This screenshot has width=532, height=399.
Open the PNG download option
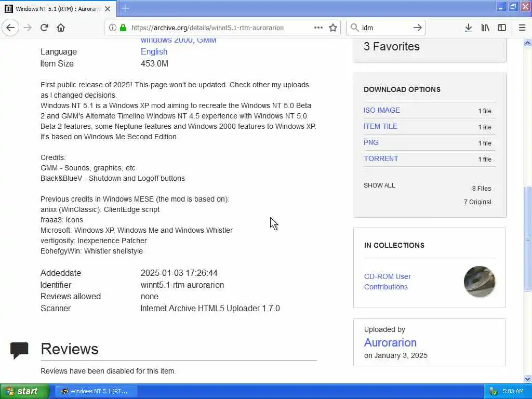(x=371, y=142)
